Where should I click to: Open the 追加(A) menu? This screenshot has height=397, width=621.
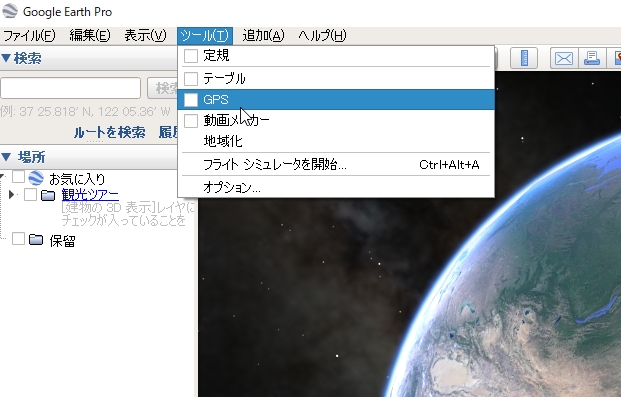(x=263, y=36)
